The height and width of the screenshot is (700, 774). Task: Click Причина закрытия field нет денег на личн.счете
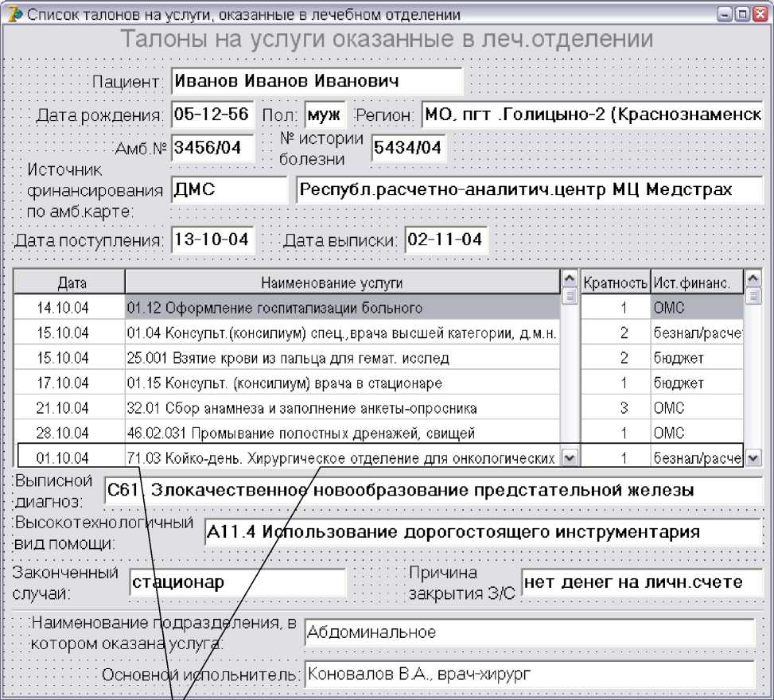pos(642,582)
